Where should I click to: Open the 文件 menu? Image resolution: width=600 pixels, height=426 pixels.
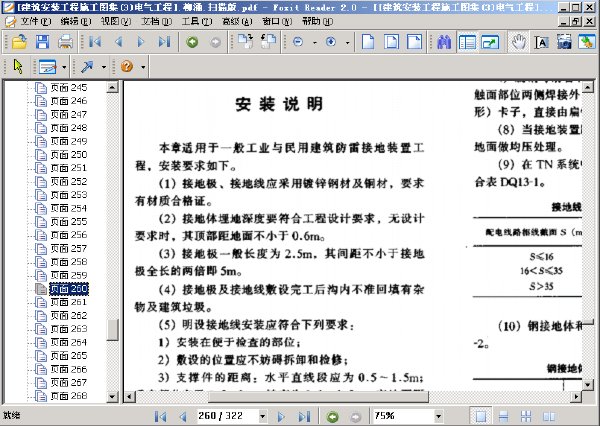[35, 21]
